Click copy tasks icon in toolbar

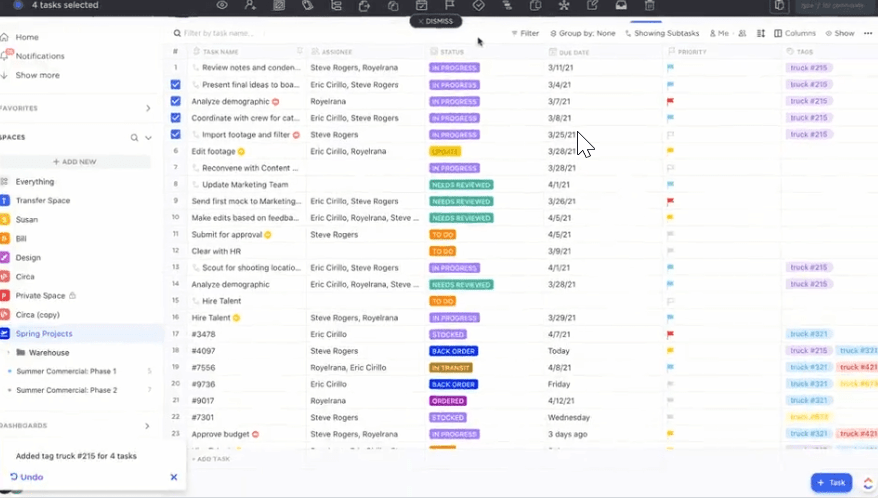(x=535, y=6)
